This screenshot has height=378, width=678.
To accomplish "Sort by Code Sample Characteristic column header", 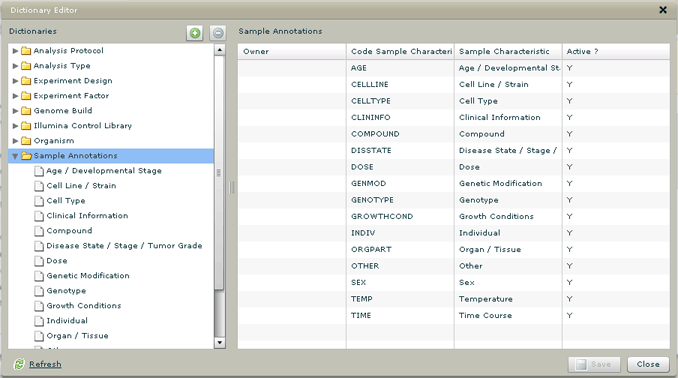I will pos(400,51).
